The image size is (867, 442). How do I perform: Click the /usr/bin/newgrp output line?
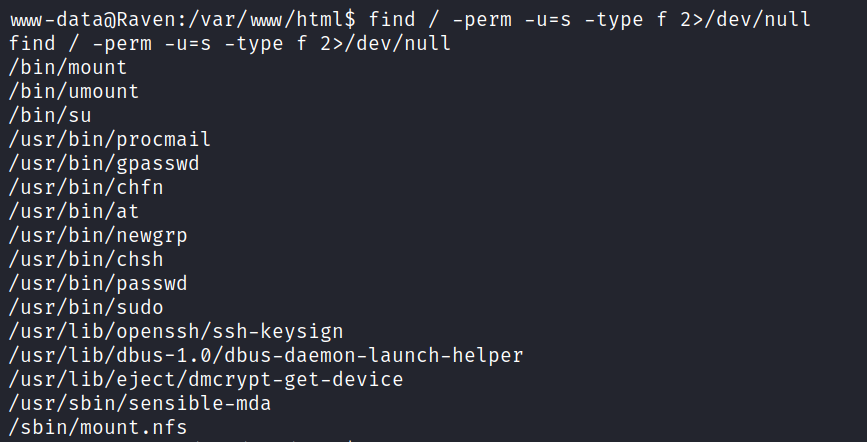pyautogui.click(x=98, y=235)
